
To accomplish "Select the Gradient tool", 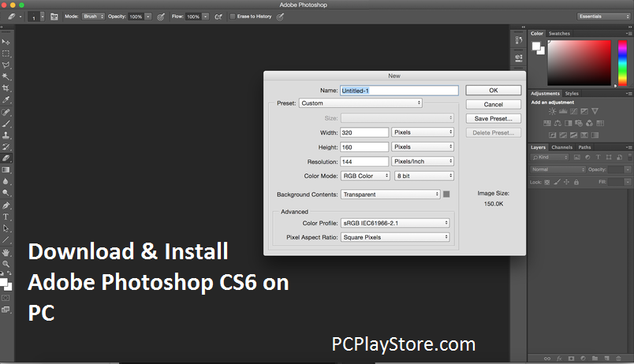I will [x=6, y=170].
